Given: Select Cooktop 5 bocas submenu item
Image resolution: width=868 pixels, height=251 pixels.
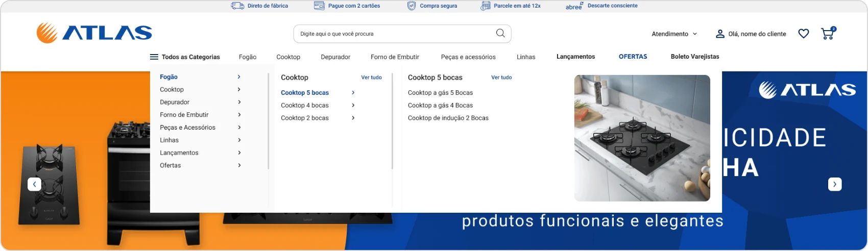Looking at the screenshot, I should point(305,93).
